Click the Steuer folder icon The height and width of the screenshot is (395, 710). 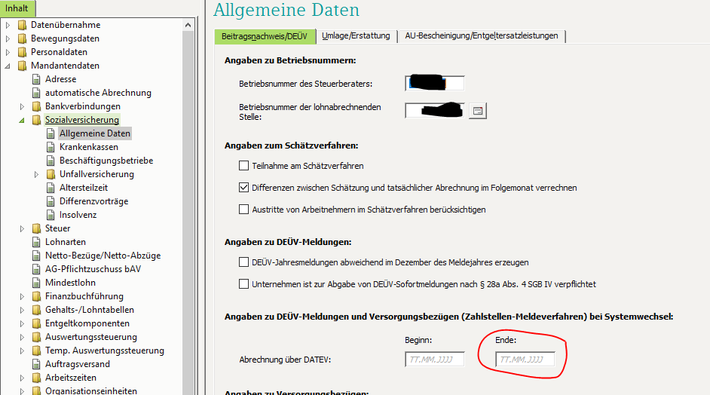tap(37, 229)
